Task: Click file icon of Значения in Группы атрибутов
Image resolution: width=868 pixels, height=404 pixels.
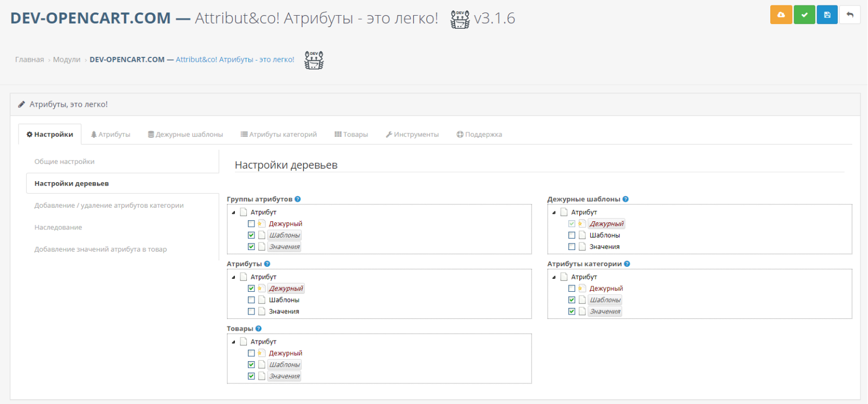Action: click(262, 247)
